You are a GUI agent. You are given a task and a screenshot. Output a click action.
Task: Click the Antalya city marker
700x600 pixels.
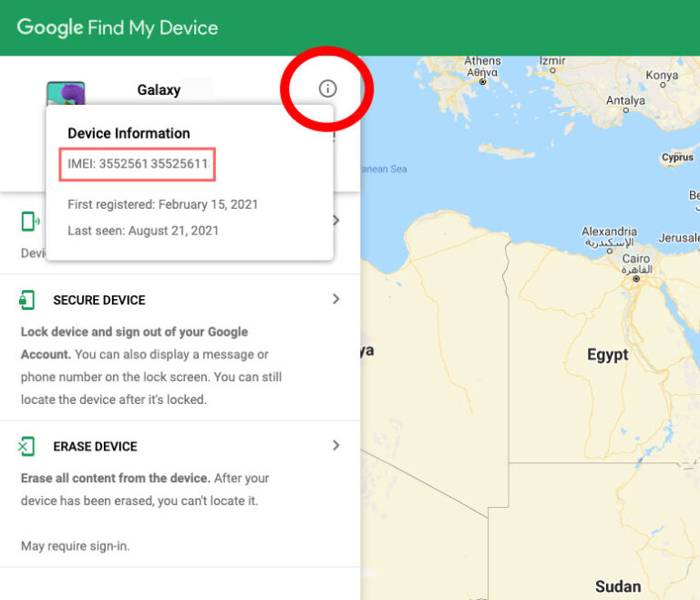tap(626, 110)
